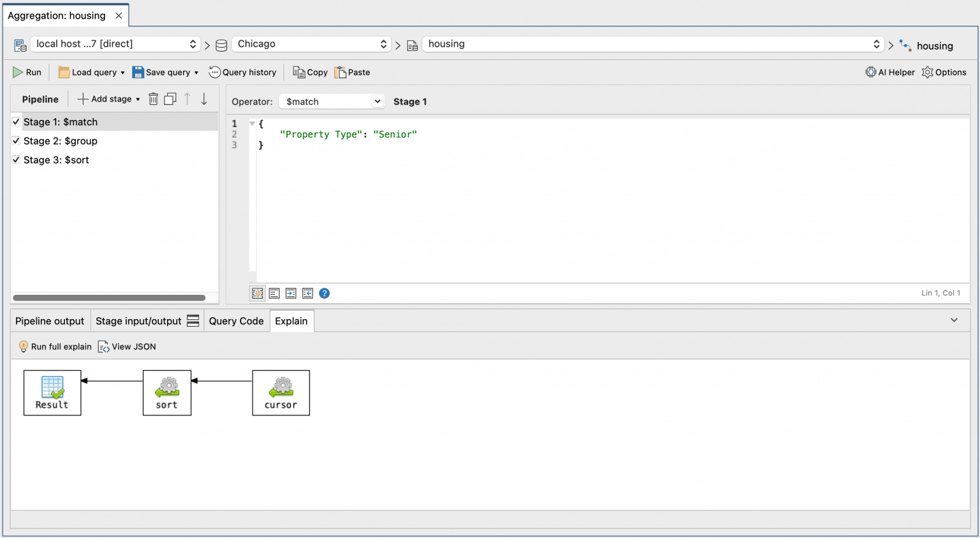Open the Save query dropdown menu

point(197,73)
